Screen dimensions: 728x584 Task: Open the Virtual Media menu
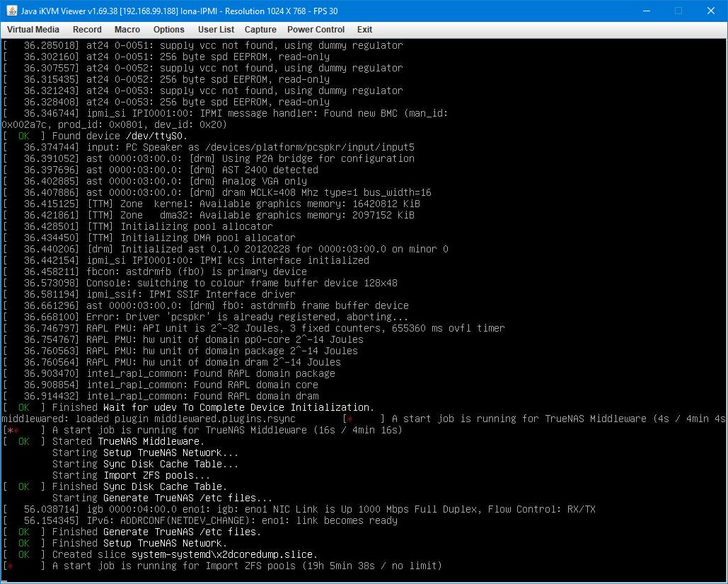coord(33,30)
